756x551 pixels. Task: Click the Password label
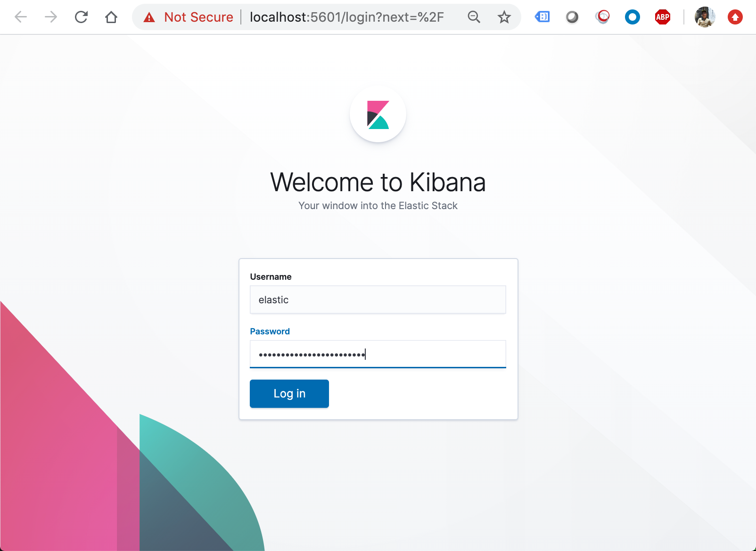click(x=270, y=332)
